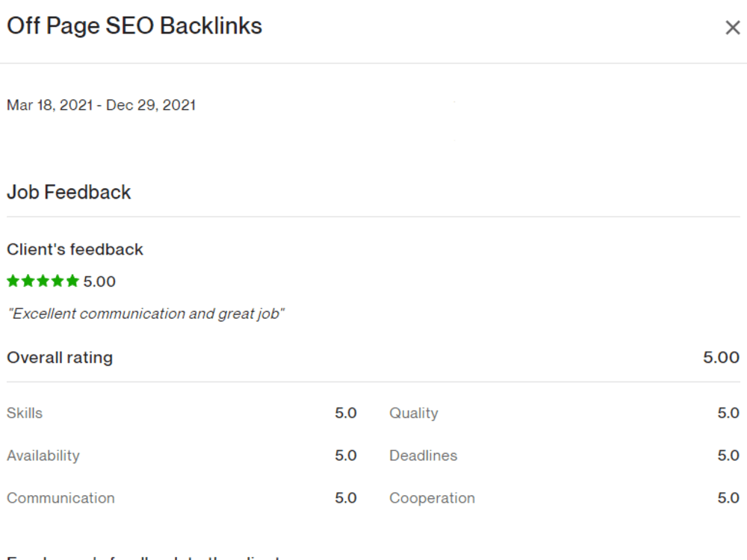
Task: Click the Deadlines rating label
Action: [423, 455]
